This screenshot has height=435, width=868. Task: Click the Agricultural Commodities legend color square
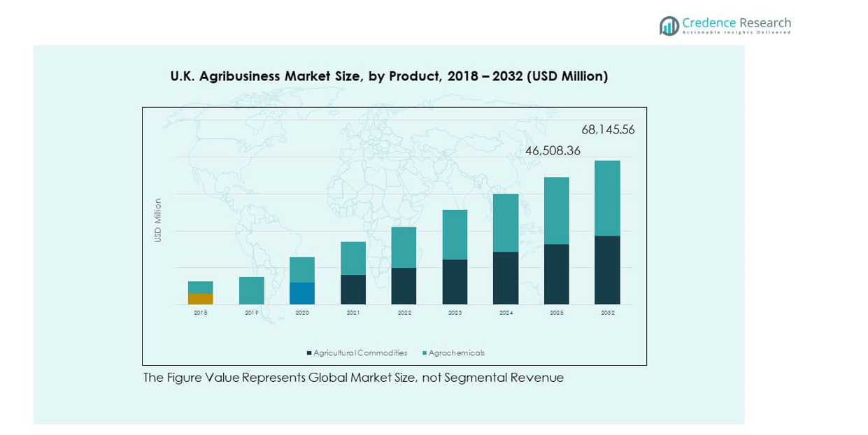click(309, 353)
